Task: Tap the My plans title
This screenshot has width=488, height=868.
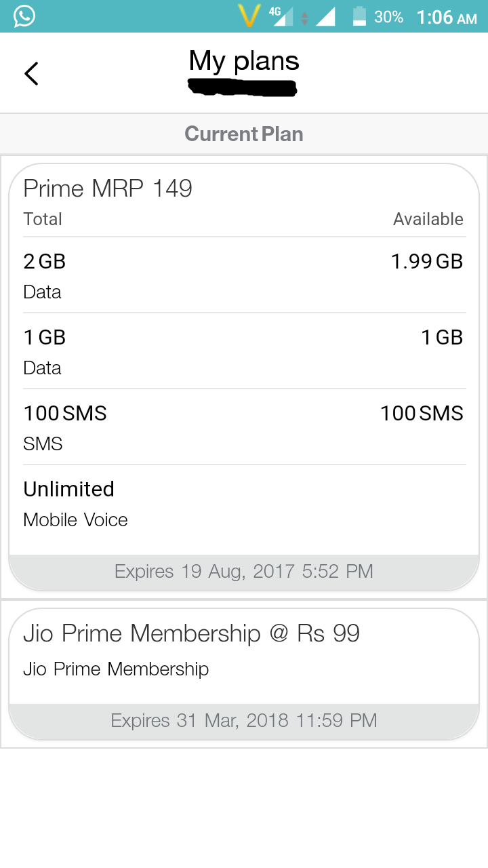Action: [244, 61]
